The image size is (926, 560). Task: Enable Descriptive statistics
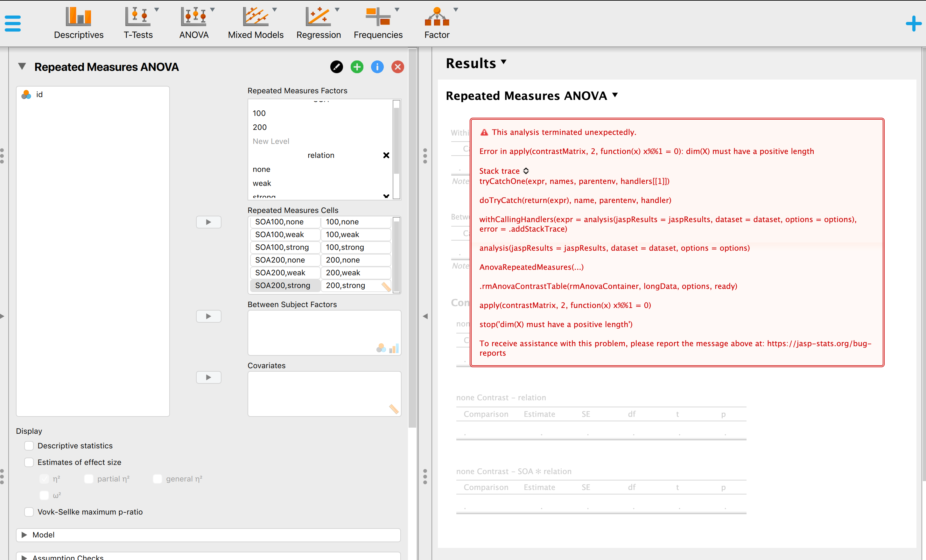tap(29, 445)
